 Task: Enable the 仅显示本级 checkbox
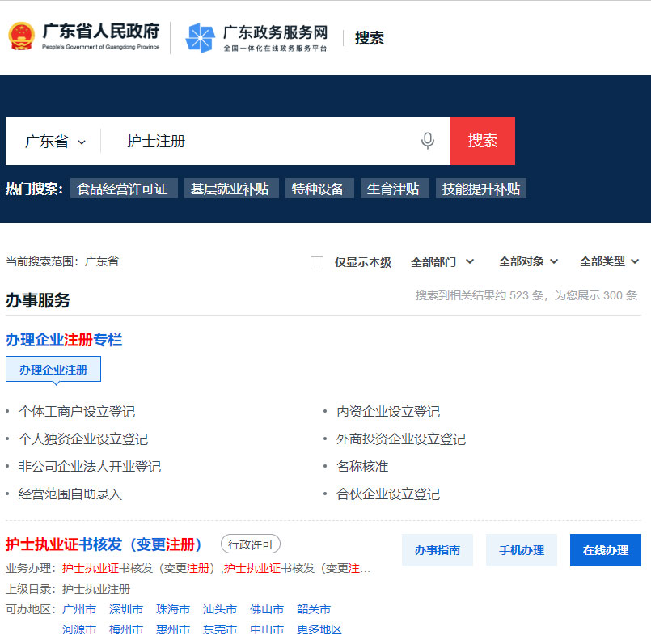[x=317, y=262]
